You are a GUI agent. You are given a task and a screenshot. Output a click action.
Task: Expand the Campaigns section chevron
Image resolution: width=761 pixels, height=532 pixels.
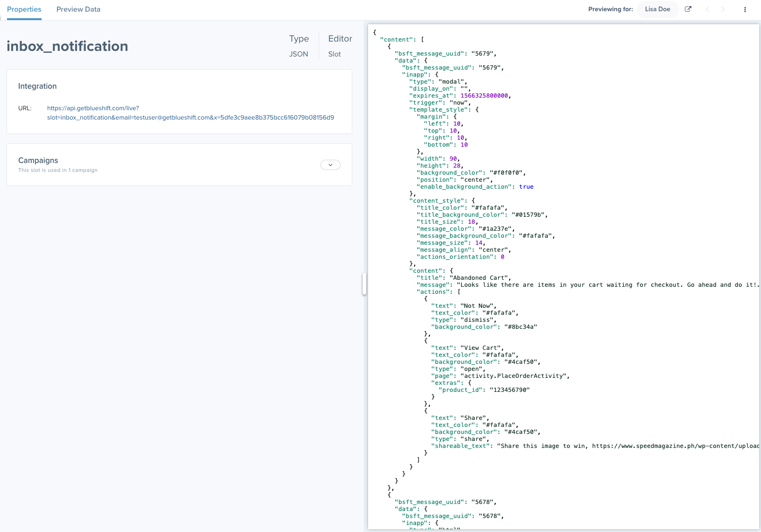point(330,165)
